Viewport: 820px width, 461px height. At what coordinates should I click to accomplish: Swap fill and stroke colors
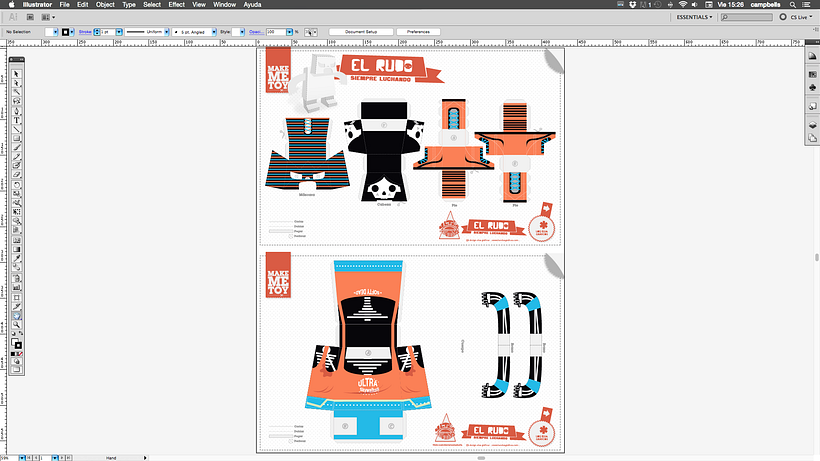pyautogui.click(x=20, y=333)
